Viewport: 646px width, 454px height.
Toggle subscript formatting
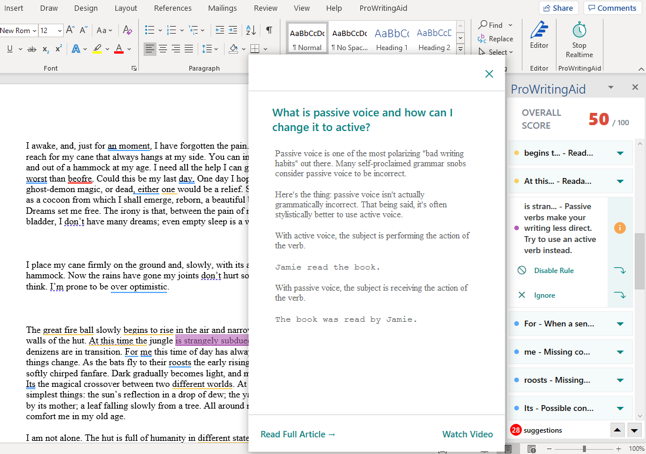pyautogui.click(x=45, y=49)
